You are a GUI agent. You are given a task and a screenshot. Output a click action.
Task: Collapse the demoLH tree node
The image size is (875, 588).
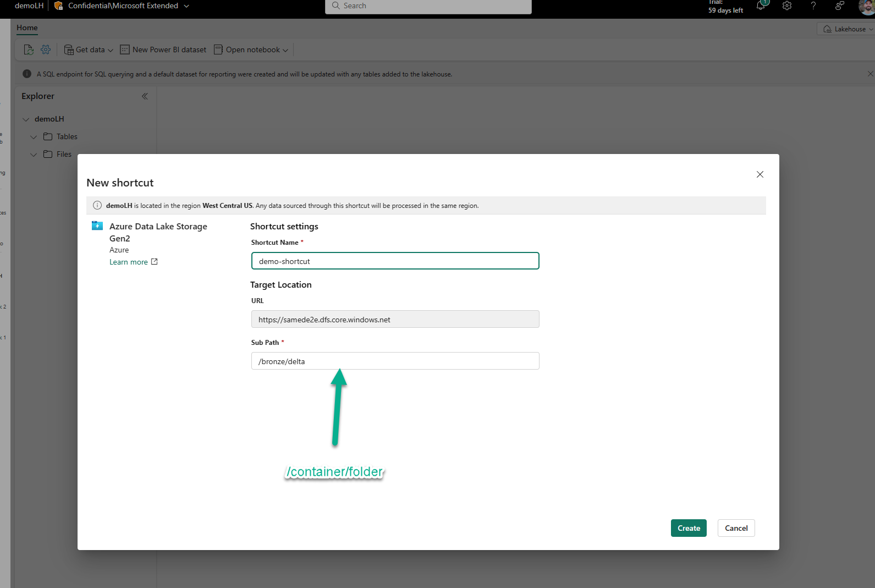26,119
